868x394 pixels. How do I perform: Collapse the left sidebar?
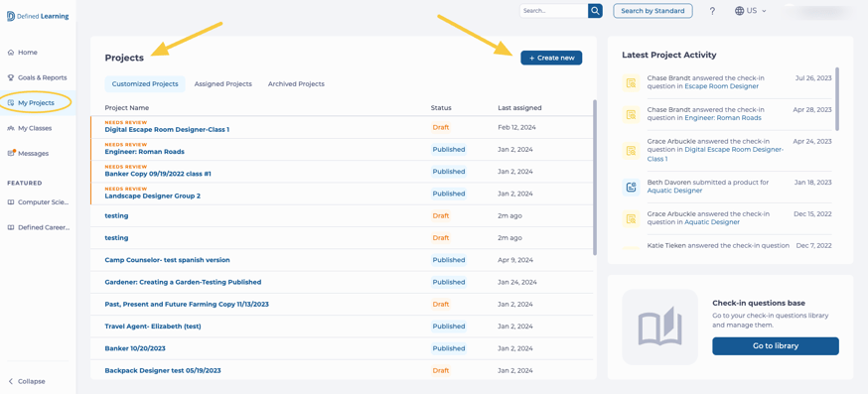point(27,381)
